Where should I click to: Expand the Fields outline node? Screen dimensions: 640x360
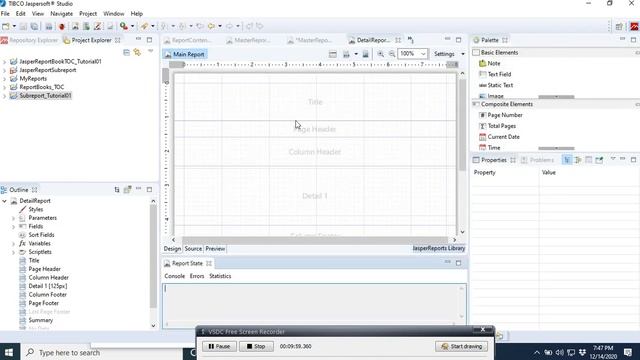pos(13,227)
